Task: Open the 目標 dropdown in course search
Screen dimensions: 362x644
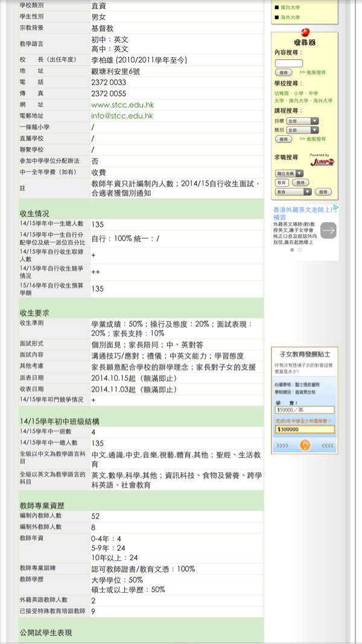Action: click(x=302, y=121)
